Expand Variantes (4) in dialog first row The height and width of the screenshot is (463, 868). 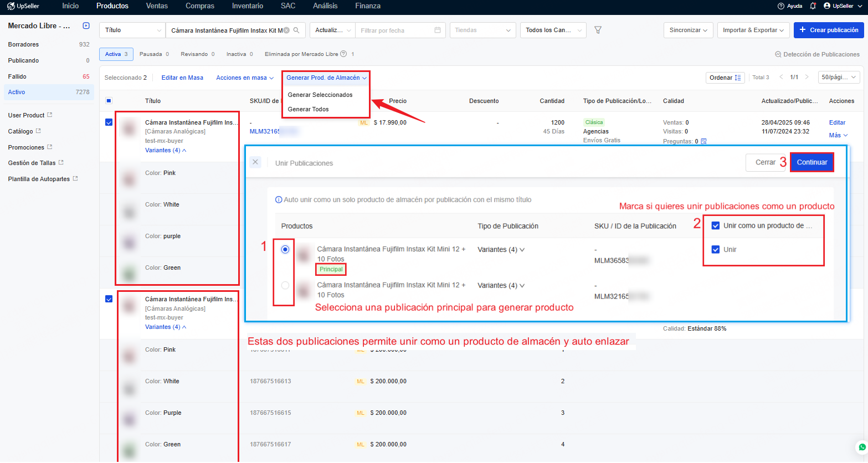(x=501, y=250)
